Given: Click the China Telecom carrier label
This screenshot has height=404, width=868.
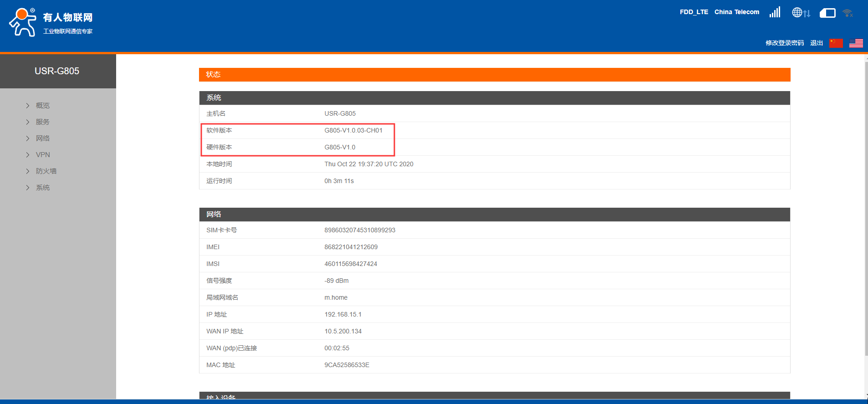Looking at the screenshot, I should tap(736, 12).
